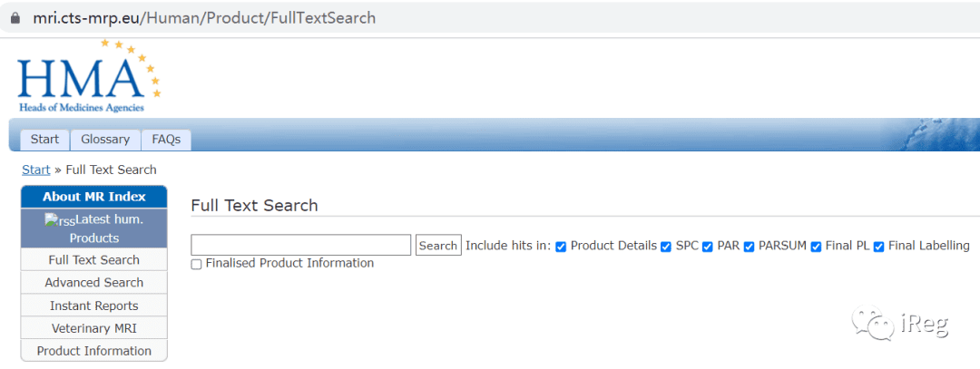
Task: Toggle the Product Details checkbox
Action: click(561, 247)
